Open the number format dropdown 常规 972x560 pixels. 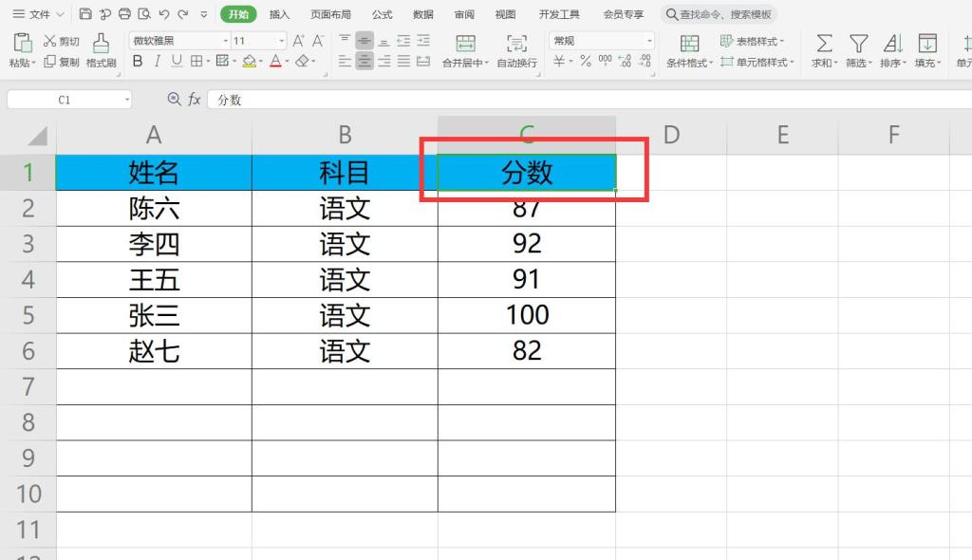pyautogui.click(x=649, y=41)
